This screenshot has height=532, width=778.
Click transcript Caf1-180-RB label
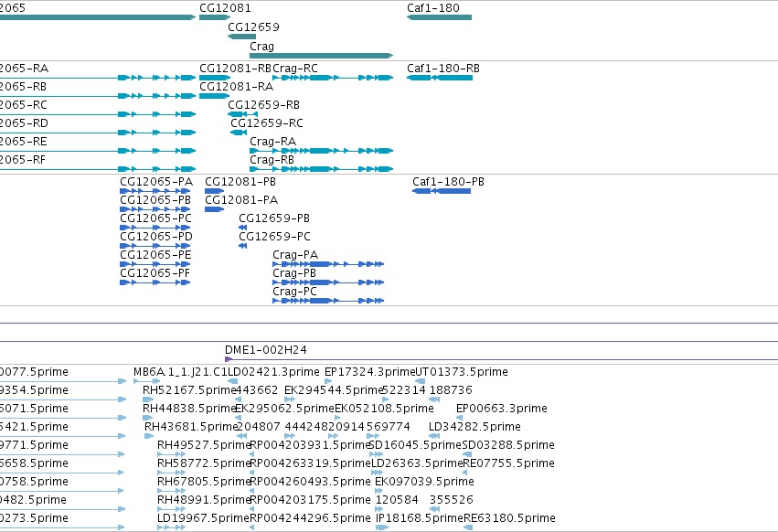(443, 69)
